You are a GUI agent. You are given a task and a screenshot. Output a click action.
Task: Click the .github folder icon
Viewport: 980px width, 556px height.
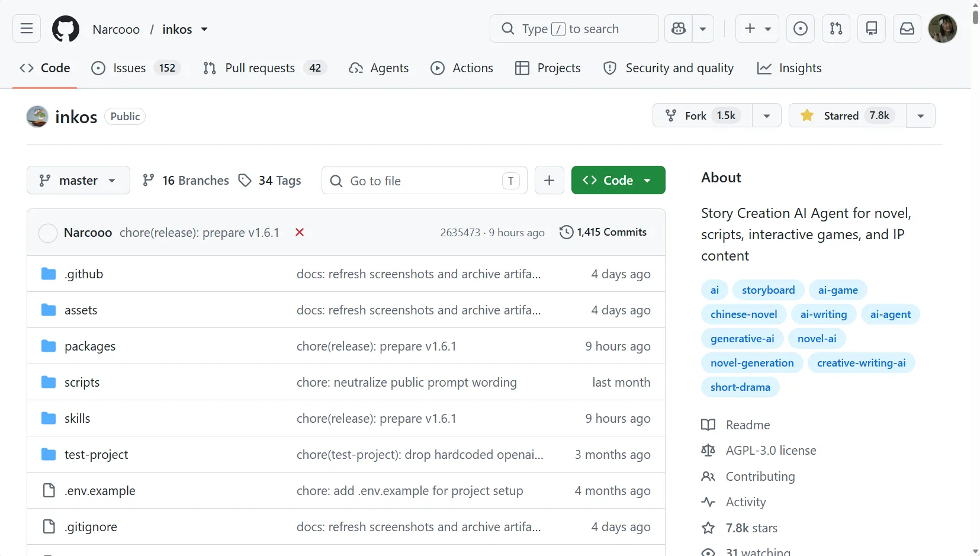point(49,274)
